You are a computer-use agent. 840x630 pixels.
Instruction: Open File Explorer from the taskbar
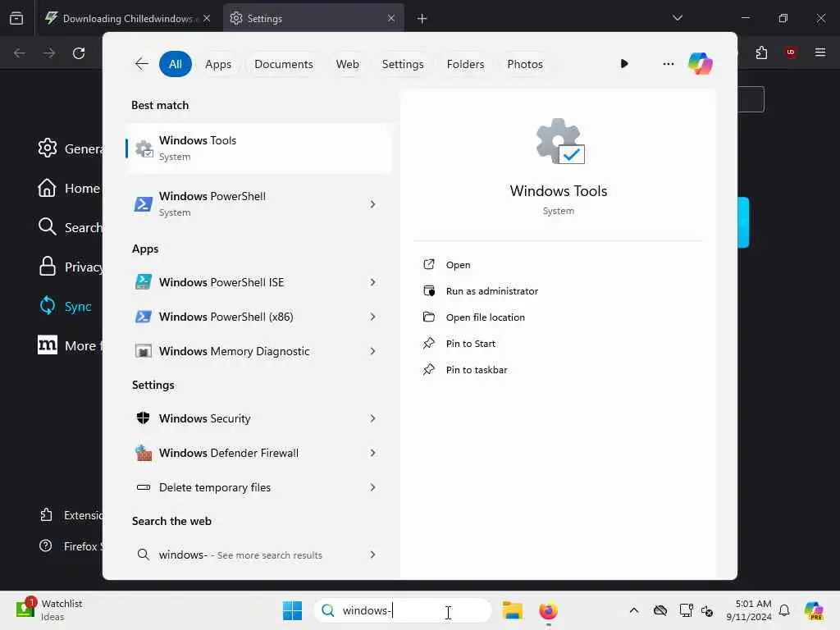(x=512, y=610)
